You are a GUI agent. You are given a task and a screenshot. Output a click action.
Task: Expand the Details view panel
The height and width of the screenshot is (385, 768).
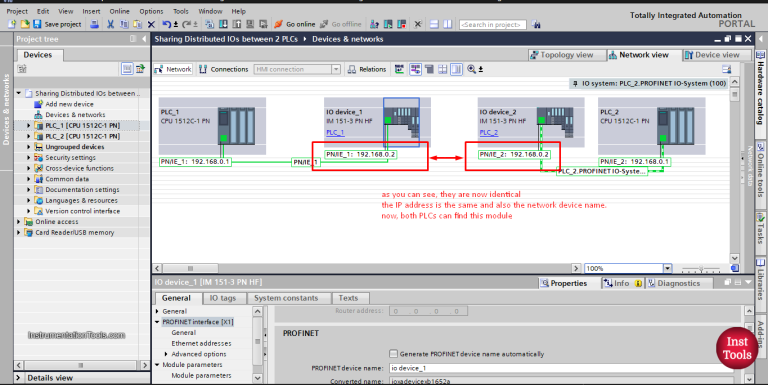pos(19,378)
